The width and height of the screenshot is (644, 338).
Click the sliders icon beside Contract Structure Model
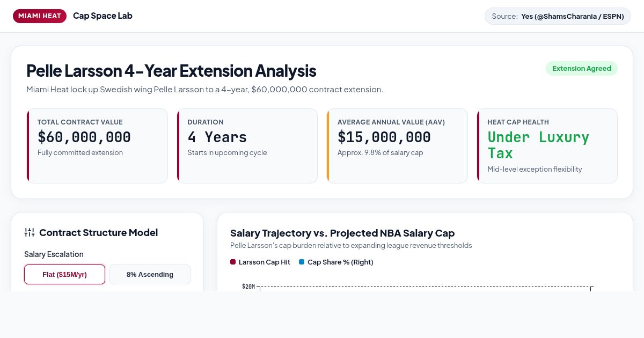(x=30, y=232)
